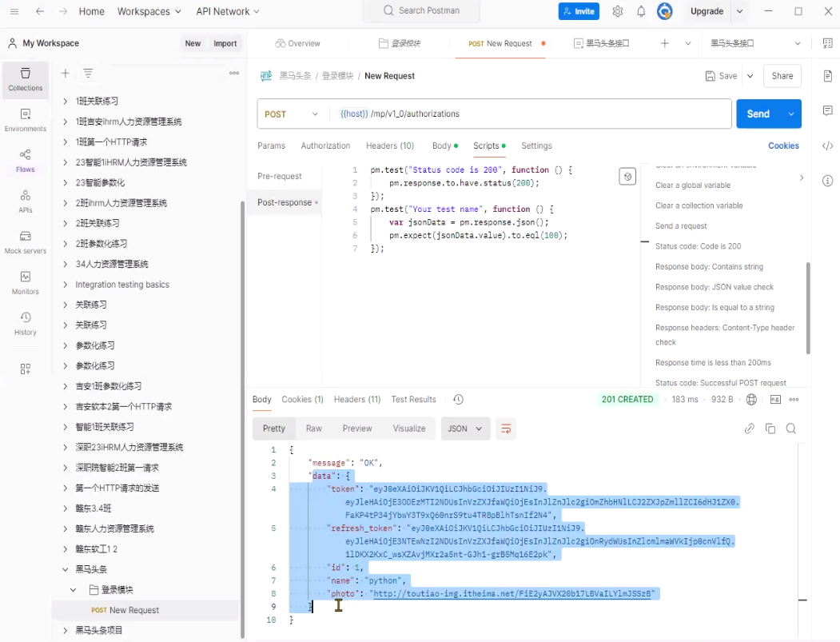Change the POST method dropdown
Viewport: 840px width, 642px height.
pos(292,114)
